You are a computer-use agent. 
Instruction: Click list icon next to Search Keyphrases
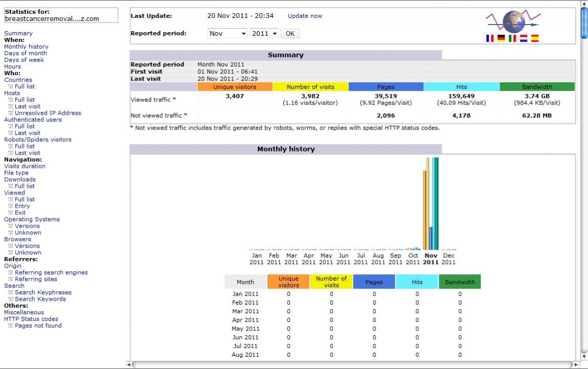[x=10, y=293]
